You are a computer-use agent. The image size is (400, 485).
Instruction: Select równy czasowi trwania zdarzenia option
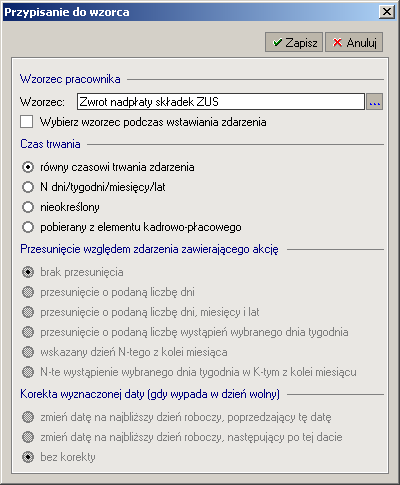28,167
